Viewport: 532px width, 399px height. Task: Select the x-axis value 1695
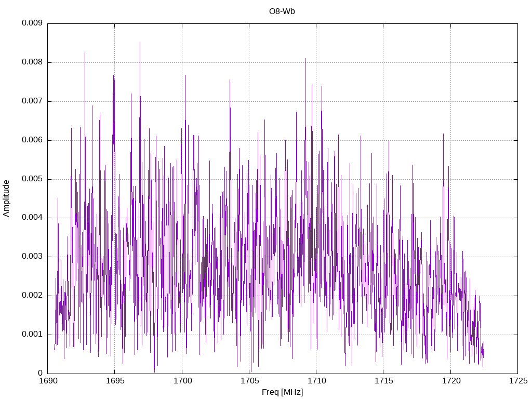point(115,381)
